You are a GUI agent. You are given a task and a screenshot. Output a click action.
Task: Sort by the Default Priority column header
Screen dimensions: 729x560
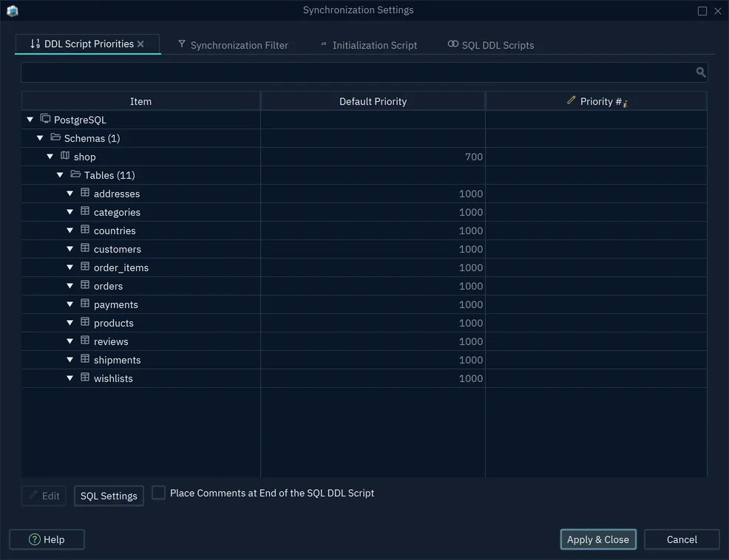pos(373,101)
